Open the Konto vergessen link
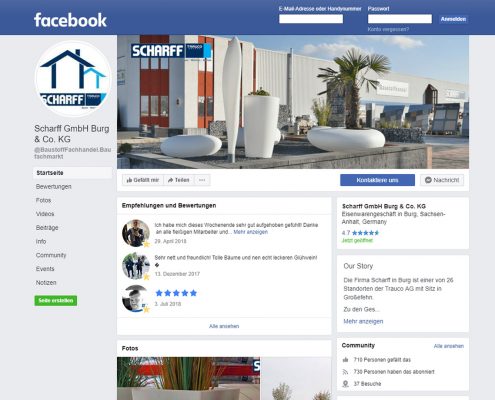 pyautogui.click(x=388, y=29)
